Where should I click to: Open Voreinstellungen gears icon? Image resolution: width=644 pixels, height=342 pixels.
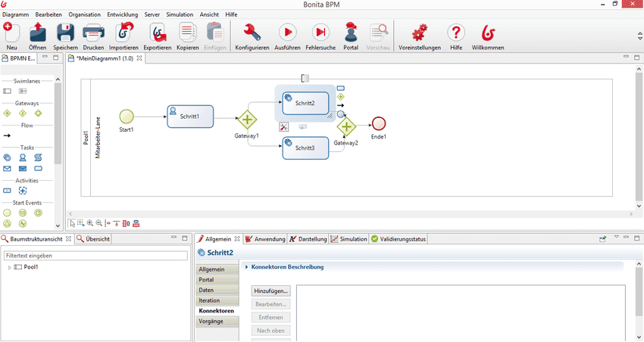point(419,33)
